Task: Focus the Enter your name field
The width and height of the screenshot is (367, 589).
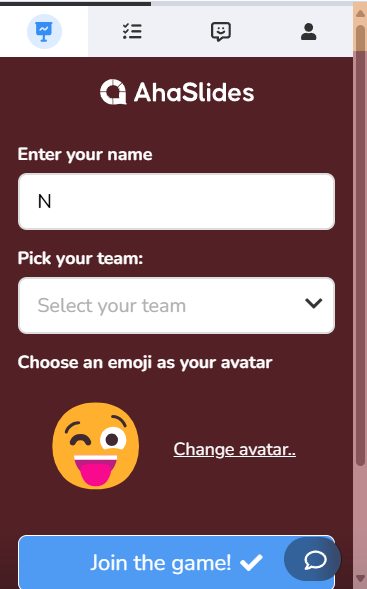Action: pyautogui.click(x=176, y=201)
